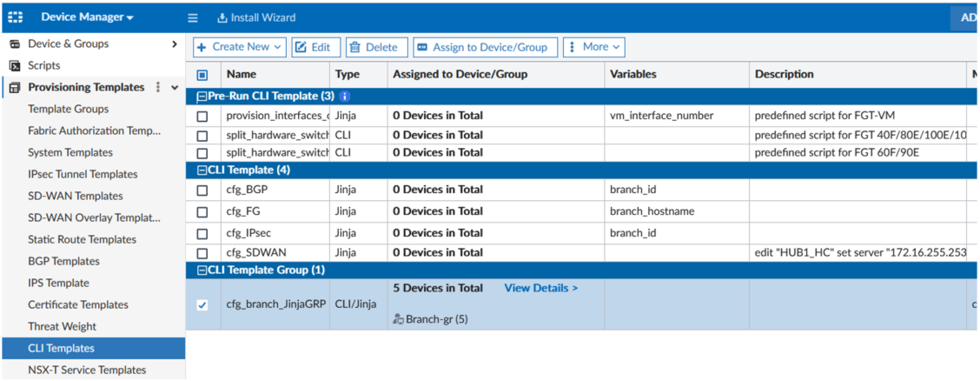Click the Branch-gr device group icon
Screen dimensions: 980x381
coord(398,319)
